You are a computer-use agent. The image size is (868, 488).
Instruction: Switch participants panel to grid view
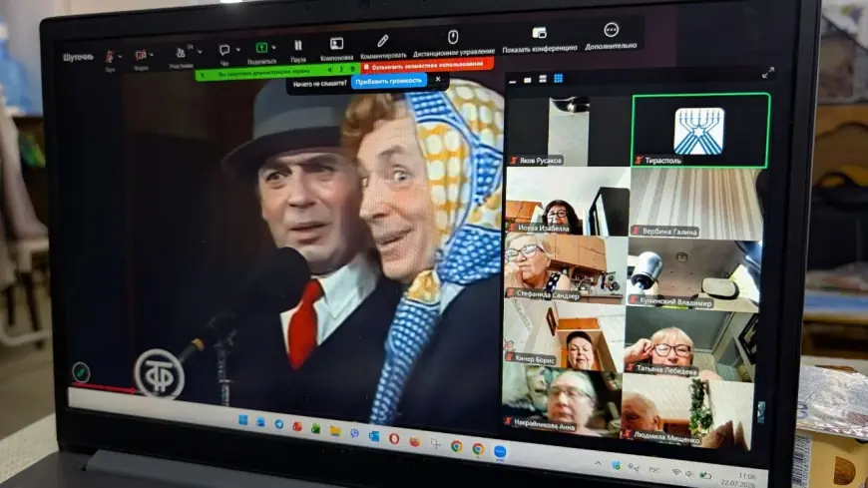(x=558, y=79)
